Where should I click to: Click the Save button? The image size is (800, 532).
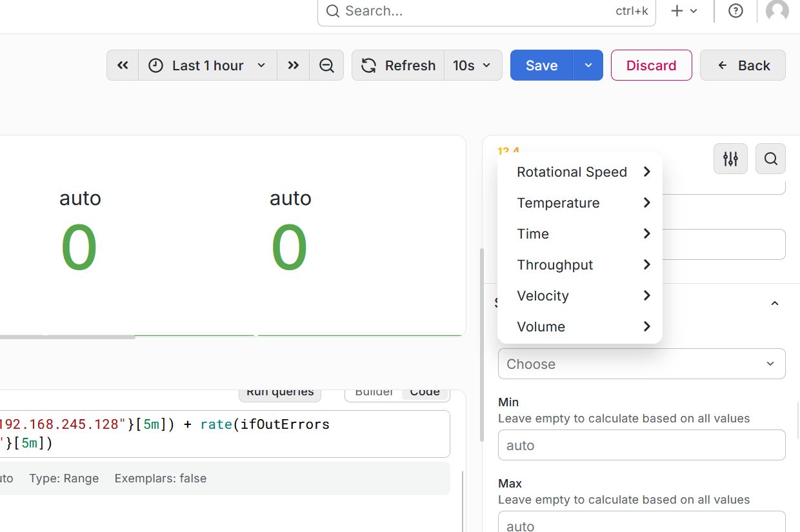[x=541, y=65]
